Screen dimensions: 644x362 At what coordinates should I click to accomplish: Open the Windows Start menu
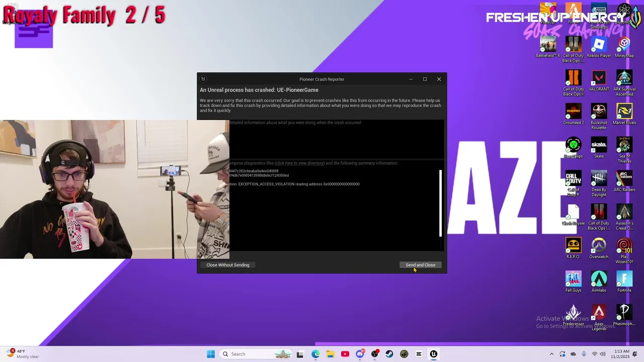(x=211, y=354)
